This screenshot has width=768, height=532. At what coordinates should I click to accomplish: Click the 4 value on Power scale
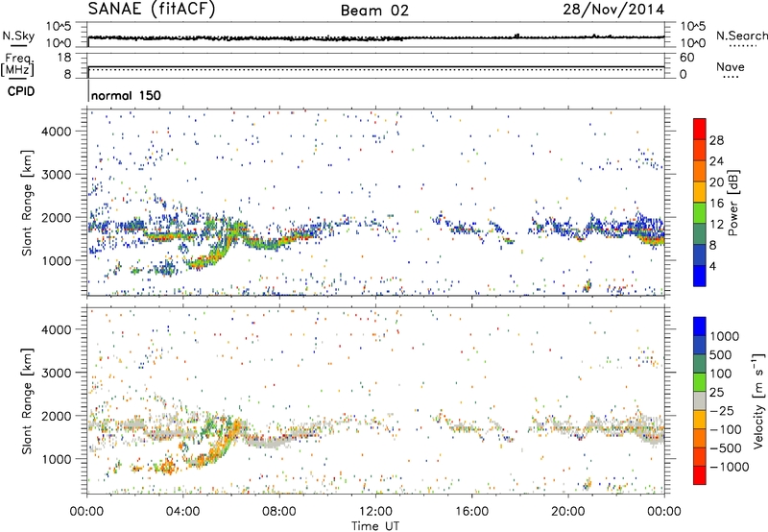[713, 266]
